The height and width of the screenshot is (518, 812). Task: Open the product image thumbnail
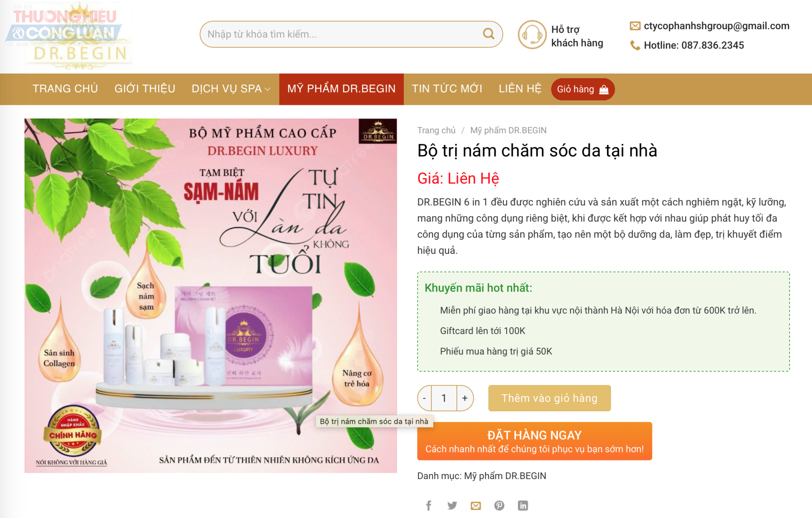coord(211,296)
